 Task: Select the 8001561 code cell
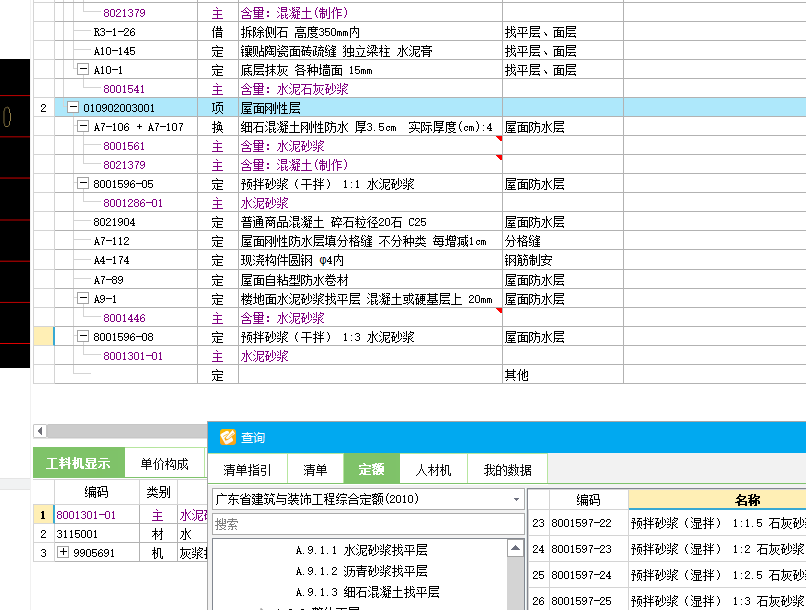124,146
